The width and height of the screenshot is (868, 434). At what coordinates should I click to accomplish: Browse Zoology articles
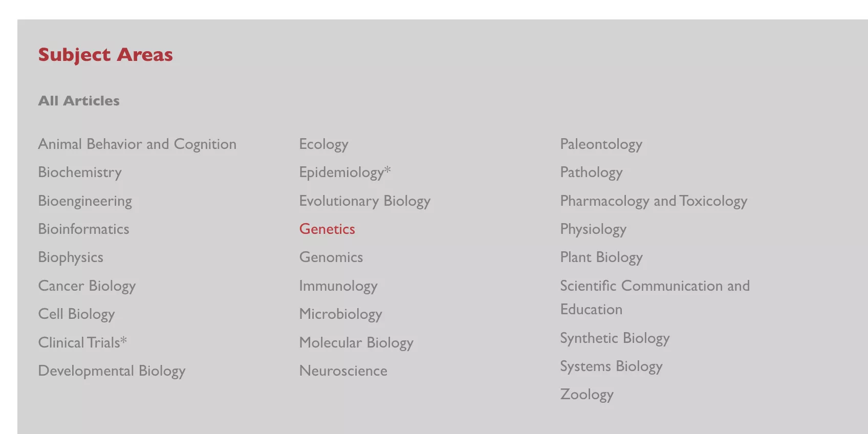587,395
